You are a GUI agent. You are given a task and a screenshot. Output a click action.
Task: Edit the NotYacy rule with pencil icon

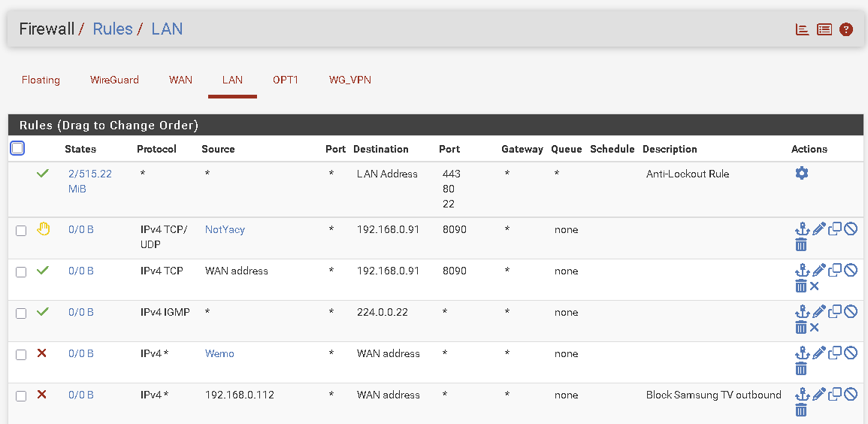coord(818,229)
